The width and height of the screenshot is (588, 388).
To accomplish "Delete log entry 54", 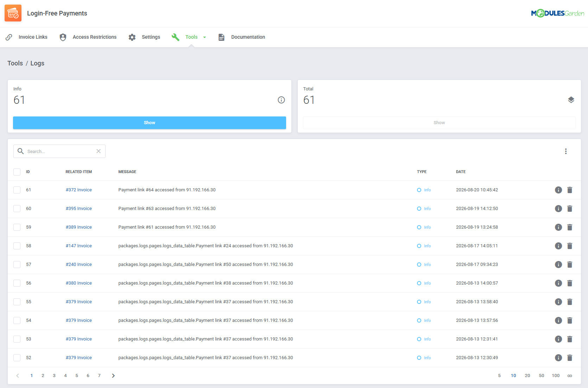I will [x=570, y=320].
